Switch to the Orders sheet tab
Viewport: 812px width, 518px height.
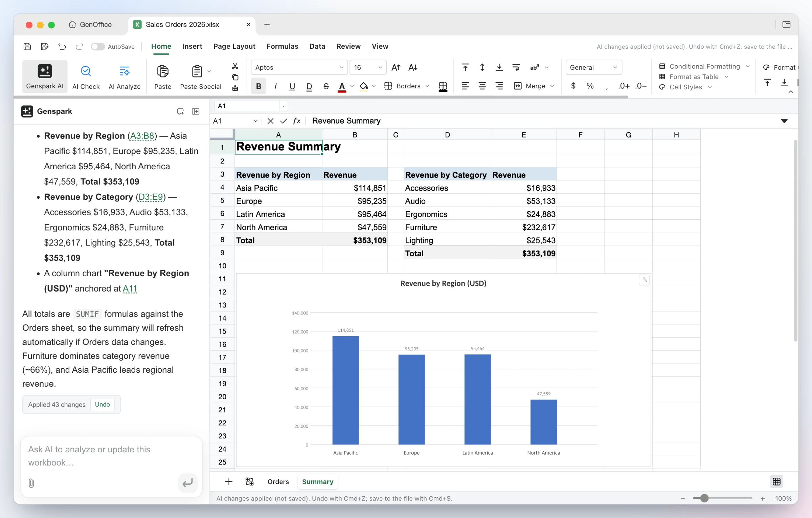pos(278,481)
